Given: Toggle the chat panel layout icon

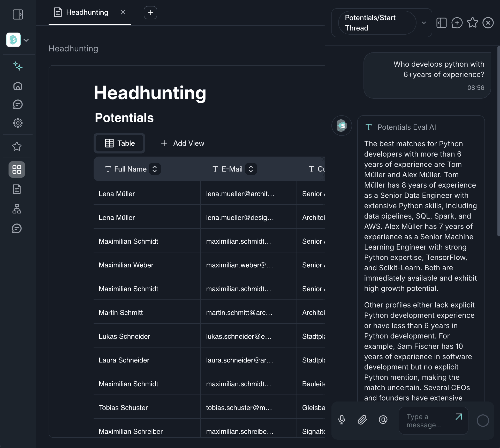Looking at the screenshot, I should click(x=442, y=23).
